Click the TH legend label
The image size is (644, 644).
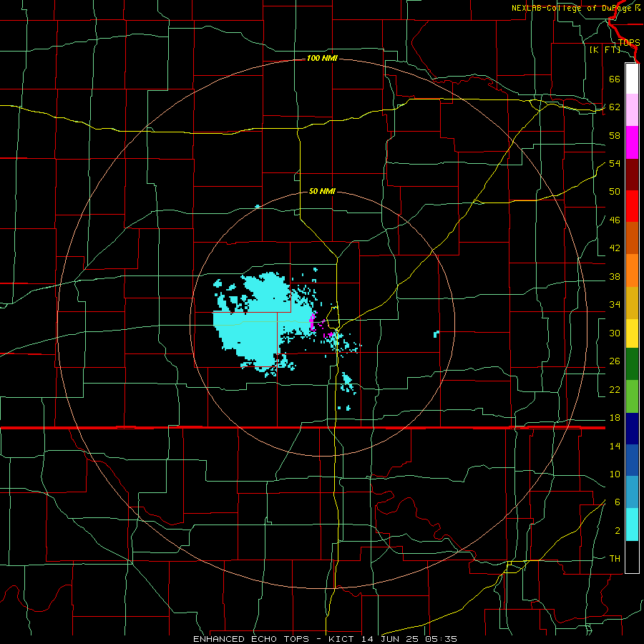[x=615, y=559]
